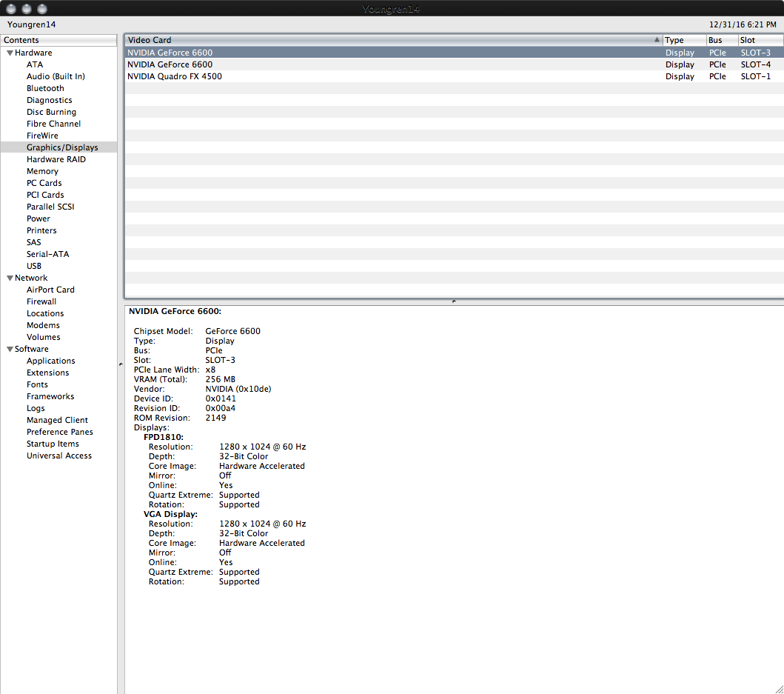Screen dimensions: 784x694
Task: Select the NVIDIA Quadro FX 4500 row
Action: coord(454,76)
